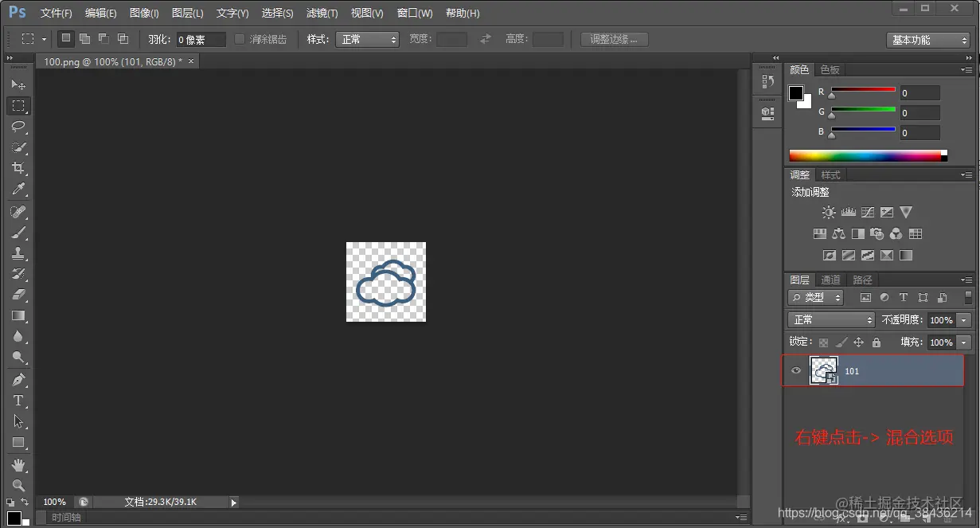980x528 pixels.
Task: Add a Curves adjustment
Action: (868, 213)
